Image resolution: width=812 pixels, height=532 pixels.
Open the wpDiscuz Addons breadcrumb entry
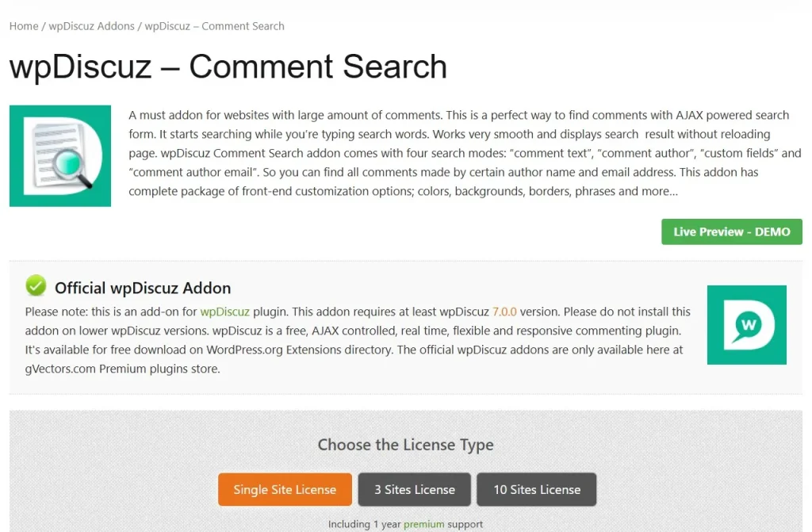tap(90, 26)
